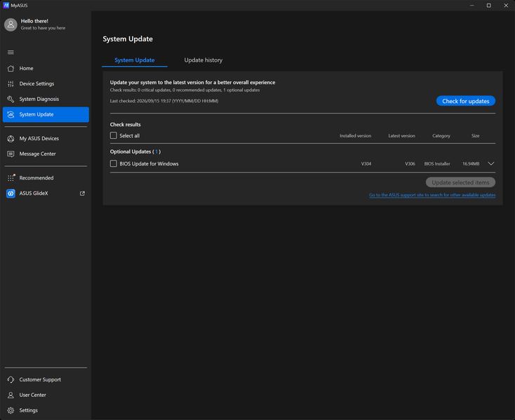The image size is (515, 420).
Task: Maximize the MyASUS window
Action: 489,5
